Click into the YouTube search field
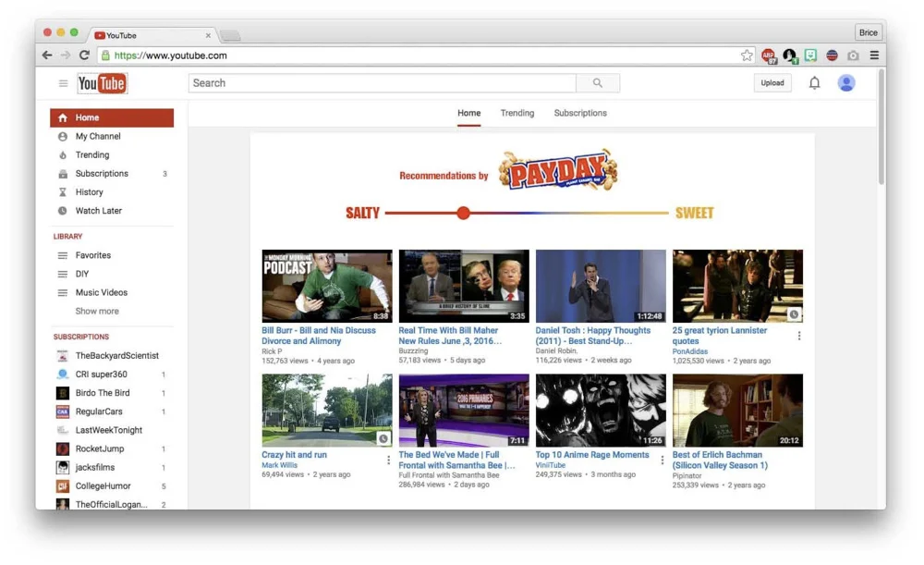 (x=382, y=83)
